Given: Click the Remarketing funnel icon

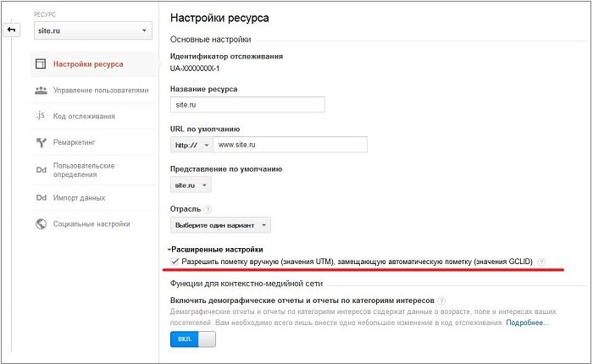Looking at the screenshot, I should pyautogui.click(x=40, y=143).
